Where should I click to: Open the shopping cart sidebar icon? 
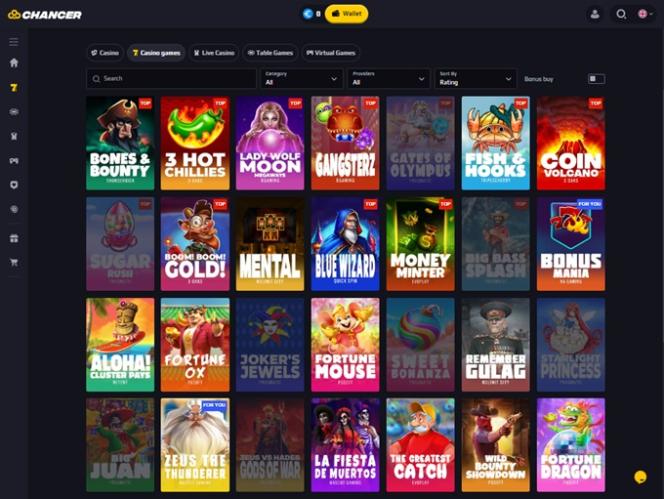pos(14,262)
